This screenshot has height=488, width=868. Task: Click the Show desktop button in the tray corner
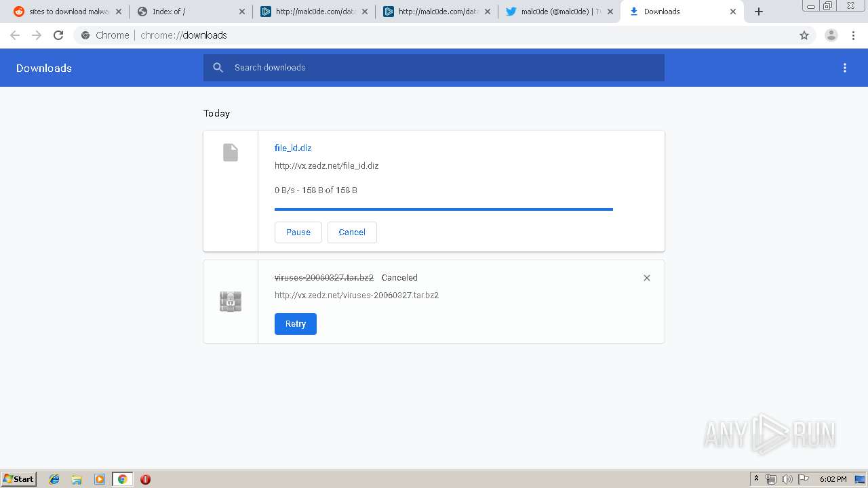(861, 479)
